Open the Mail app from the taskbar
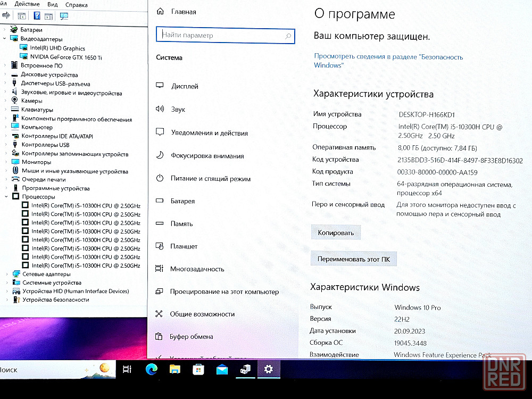 pyautogui.click(x=222, y=369)
